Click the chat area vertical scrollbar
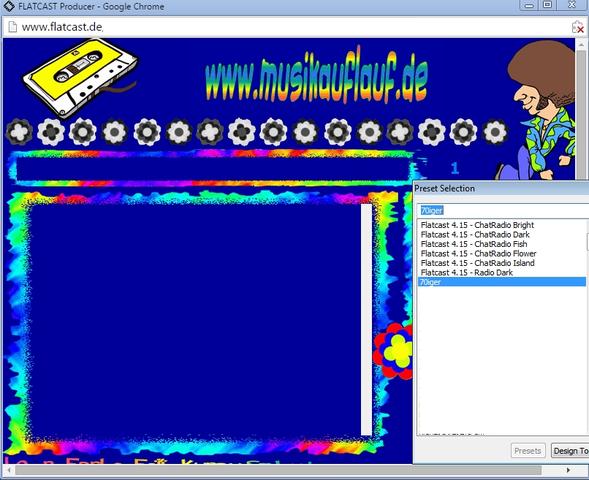Image resolution: width=589 pixels, height=480 pixels. pyautogui.click(x=366, y=319)
